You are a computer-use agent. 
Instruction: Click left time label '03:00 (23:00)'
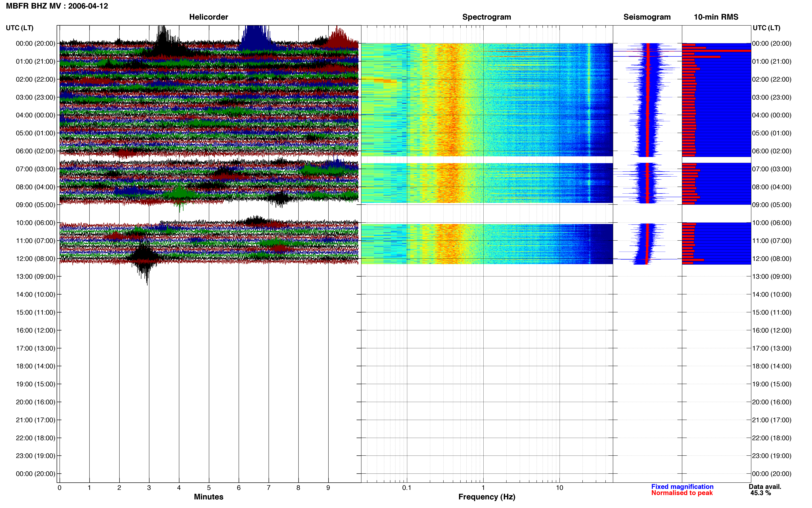[x=35, y=97]
